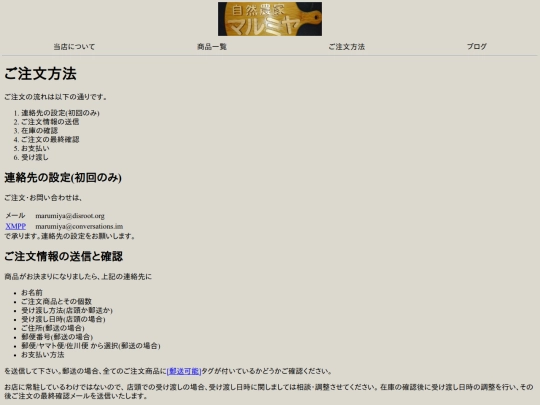Click list item 2. ご注文情報の送信
Image resolution: width=540 pixels, height=405 pixels.
[50, 122]
